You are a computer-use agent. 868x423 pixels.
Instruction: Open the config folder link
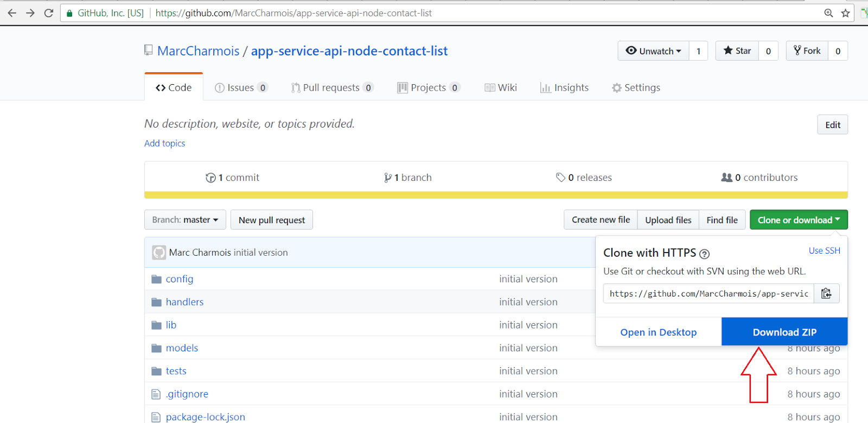[x=180, y=279]
